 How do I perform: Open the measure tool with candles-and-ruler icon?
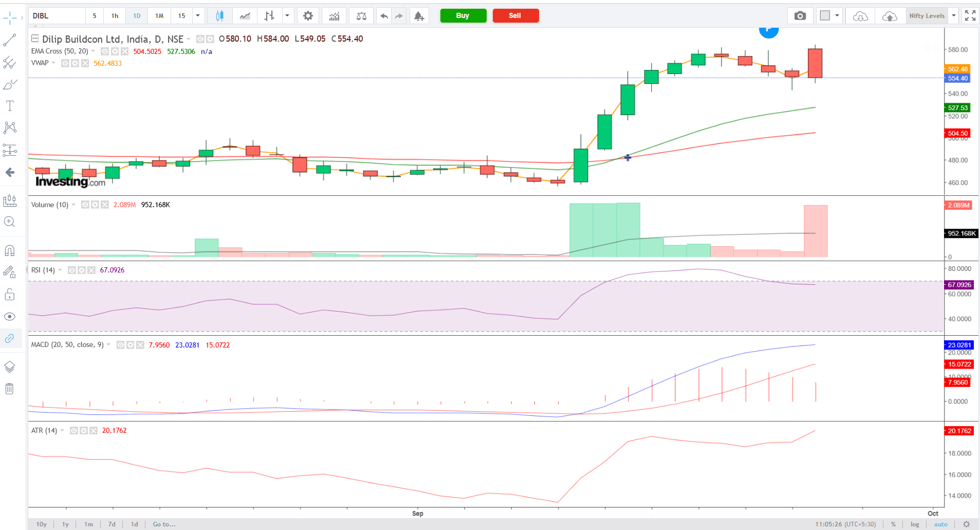tap(10, 200)
